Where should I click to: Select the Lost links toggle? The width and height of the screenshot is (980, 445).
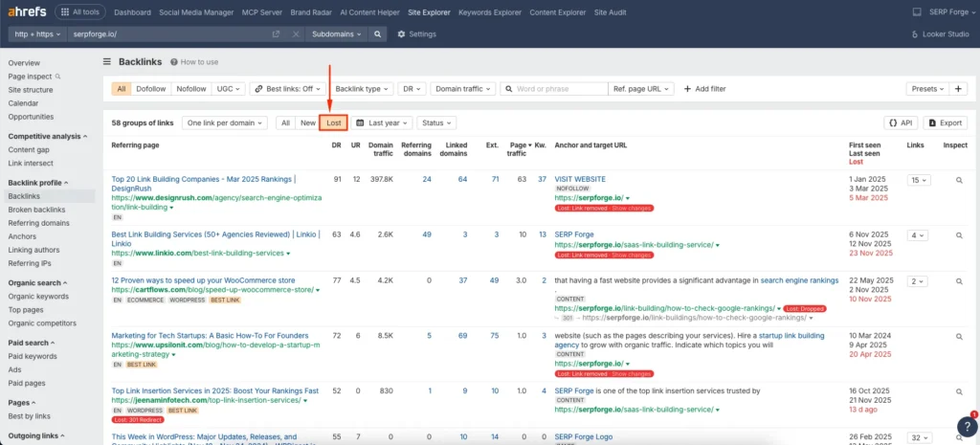pyautogui.click(x=334, y=123)
